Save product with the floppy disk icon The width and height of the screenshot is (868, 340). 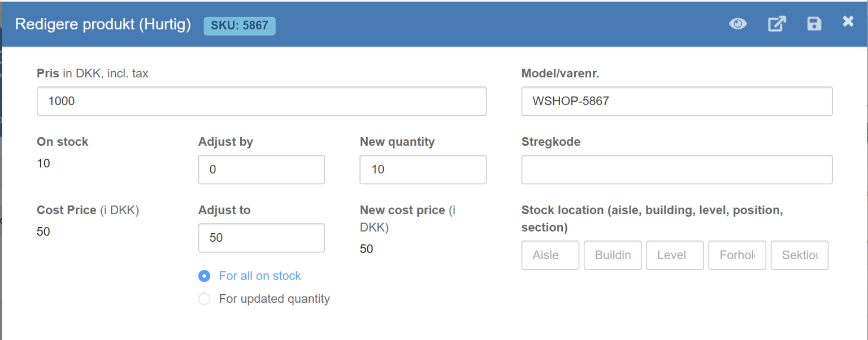pos(814,24)
